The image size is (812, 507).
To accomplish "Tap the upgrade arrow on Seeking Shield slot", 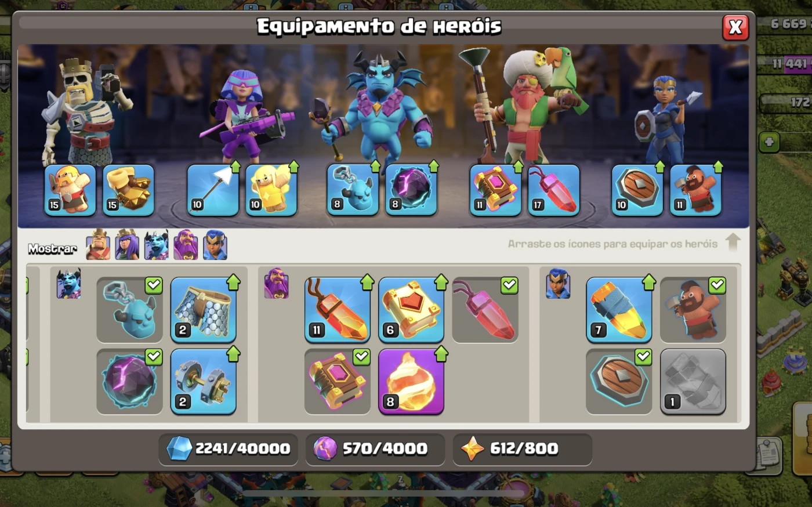I will 659,167.
